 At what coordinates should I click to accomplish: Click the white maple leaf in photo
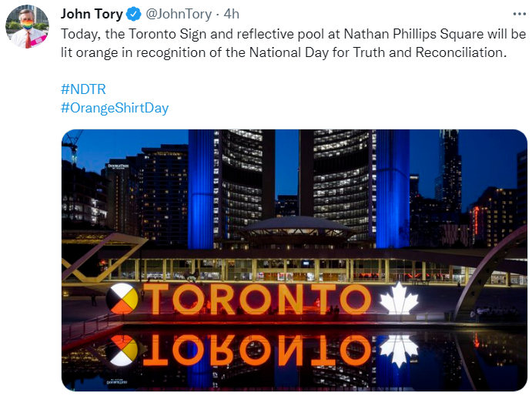(x=399, y=299)
